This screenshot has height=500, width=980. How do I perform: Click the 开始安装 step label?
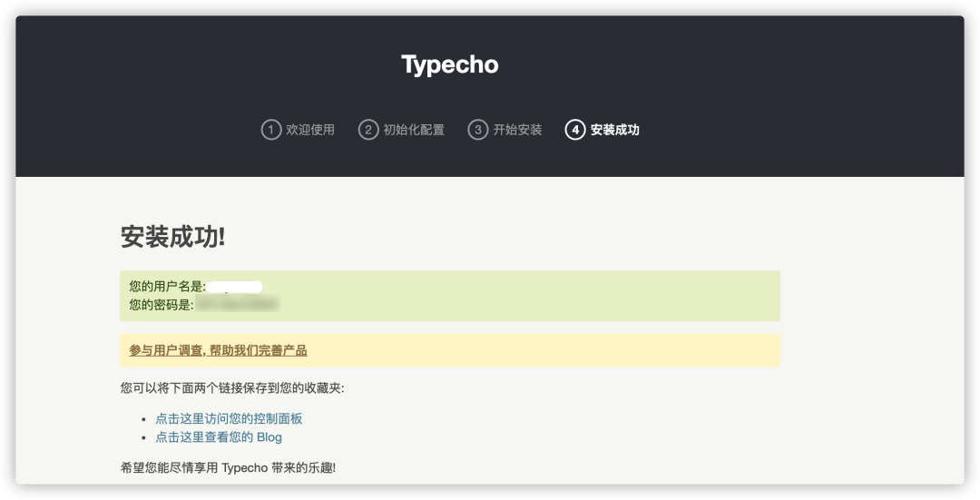point(517,130)
